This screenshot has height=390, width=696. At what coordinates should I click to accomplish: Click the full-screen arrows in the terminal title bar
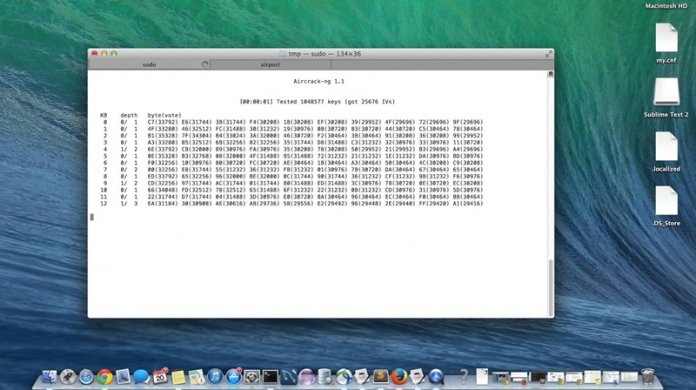549,54
